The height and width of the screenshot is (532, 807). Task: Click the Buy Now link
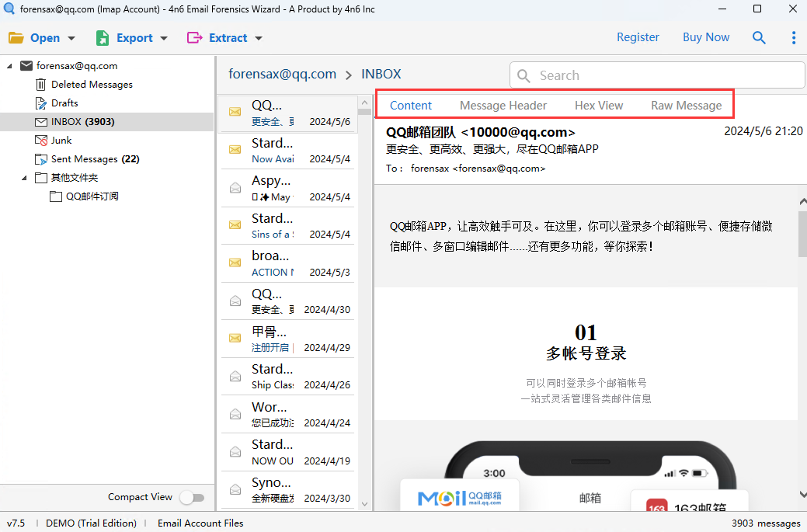705,37
